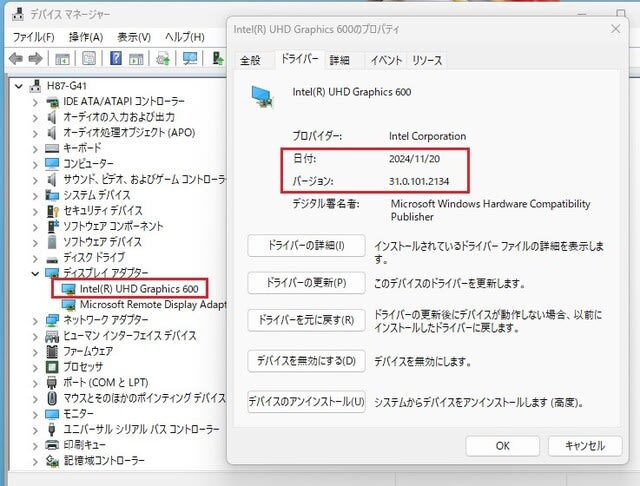Open the 操作(A) menu
640x486 pixels.
(86, 37)
